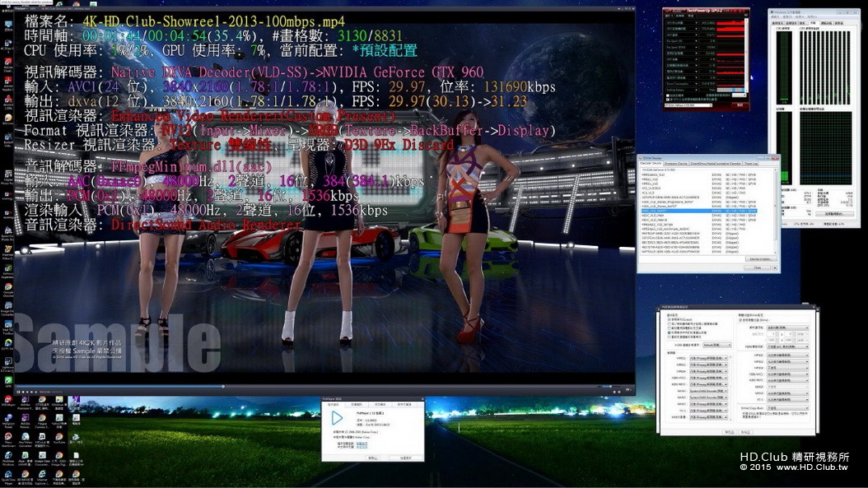This screenshot has height=488, width=868.
Task: Launch Any Video Converter desktop icon
Action: point(26,439)
